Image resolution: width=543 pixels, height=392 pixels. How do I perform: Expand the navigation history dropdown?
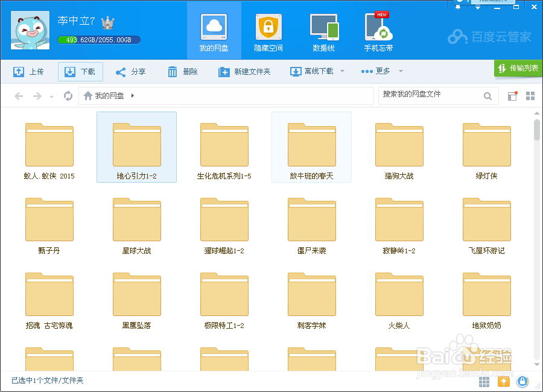click(52, 96)
